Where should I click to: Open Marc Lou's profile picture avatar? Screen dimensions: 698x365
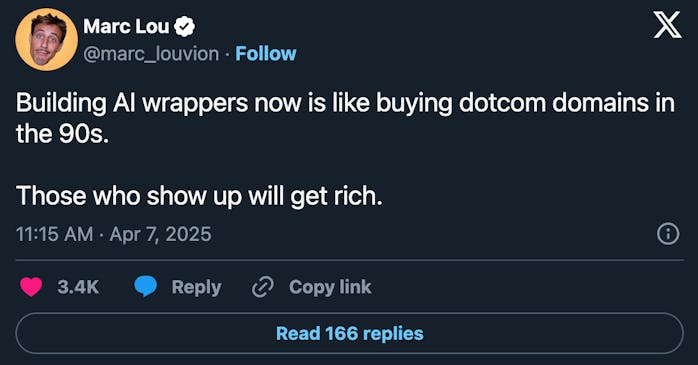[46, 39]
